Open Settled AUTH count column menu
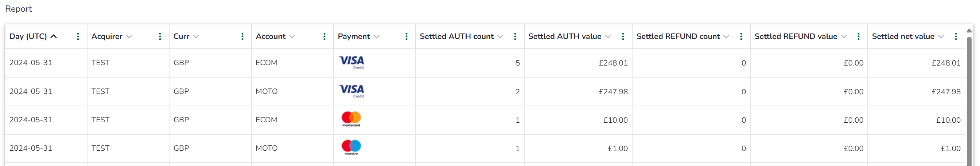The image size is (980, 166). pyautogui.click(x=515, y=36)
